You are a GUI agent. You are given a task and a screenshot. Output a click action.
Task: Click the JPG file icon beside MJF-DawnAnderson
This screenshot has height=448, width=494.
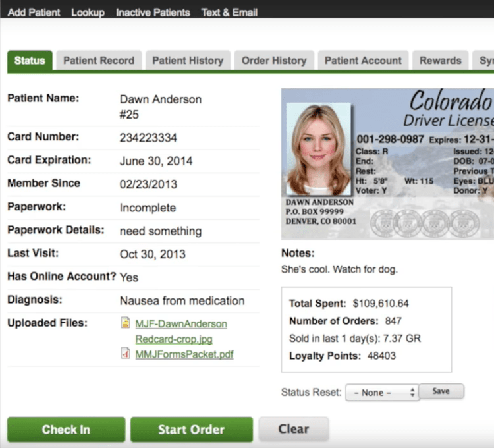click(x=125, y=323)
